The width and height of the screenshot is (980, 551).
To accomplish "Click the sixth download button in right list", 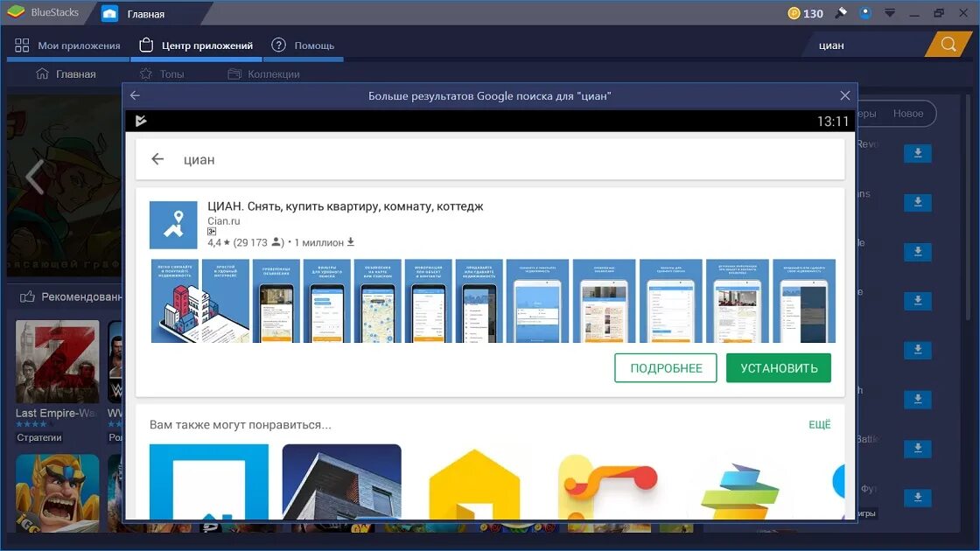I will [x=918, y=399].
